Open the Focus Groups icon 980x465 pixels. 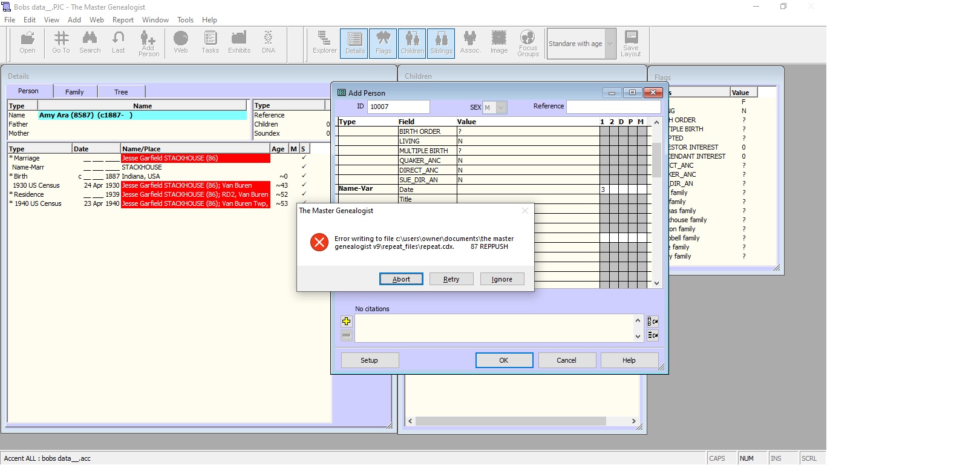pyautogui.click(x=528, y=44)
